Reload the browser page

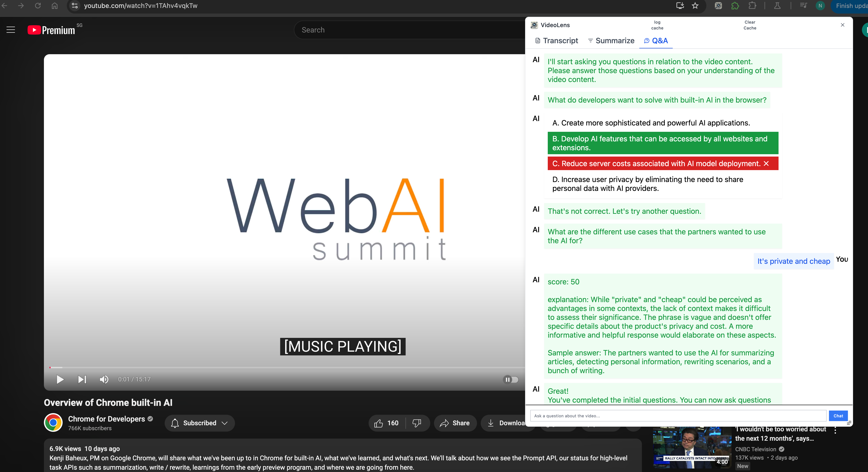click(38, 6)
